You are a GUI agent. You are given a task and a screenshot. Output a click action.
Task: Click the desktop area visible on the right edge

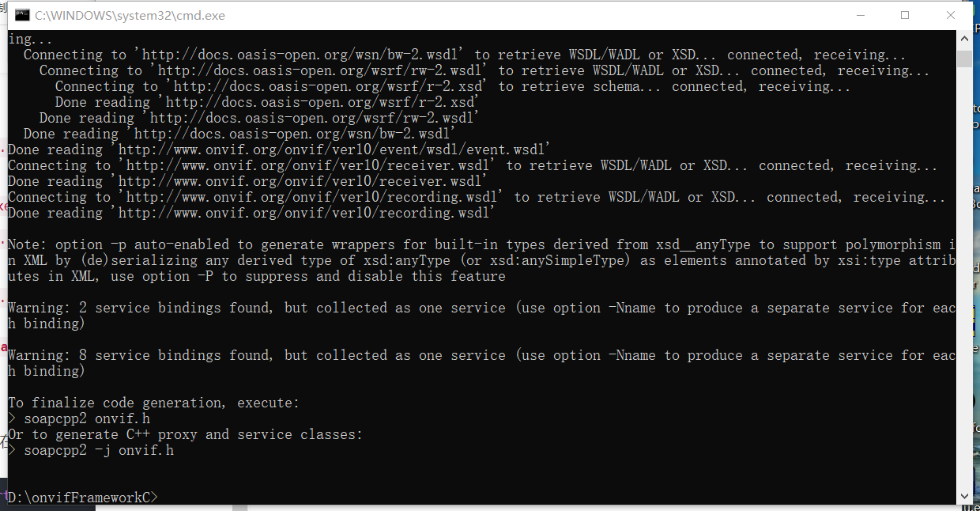coord(977,237)
